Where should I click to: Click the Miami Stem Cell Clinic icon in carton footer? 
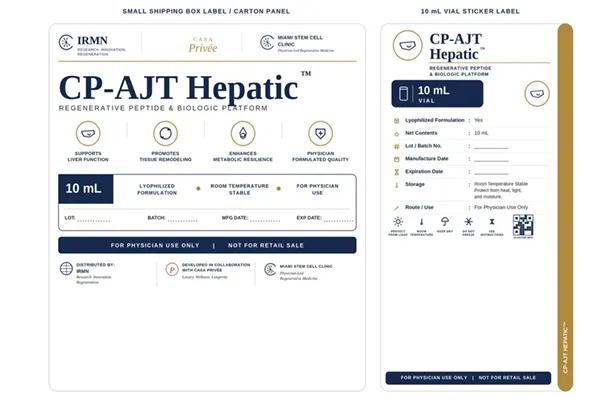tap(270, 269)
